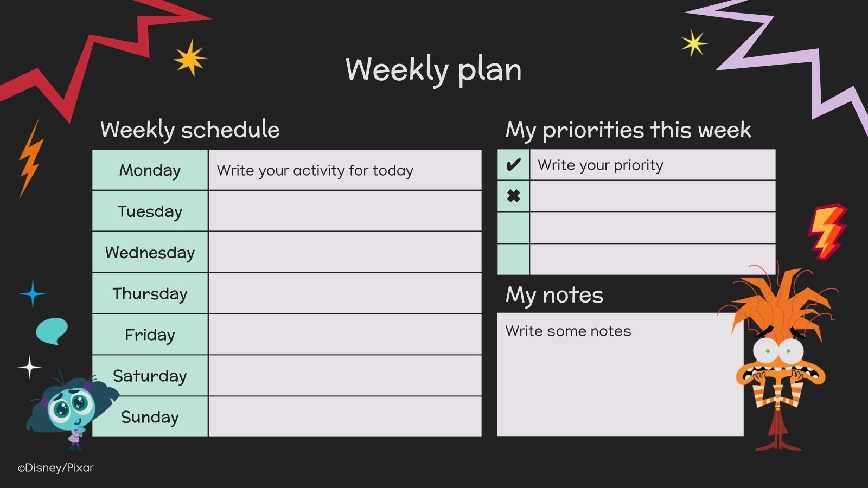Check the empty fourth priority box
This screenshot has height=488, width=868.
pos(513,259)
